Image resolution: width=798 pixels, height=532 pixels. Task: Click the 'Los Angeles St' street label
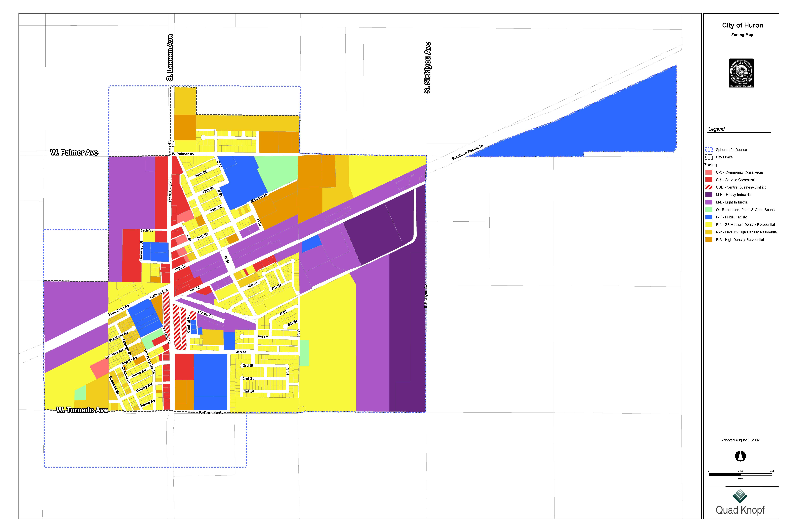click(150, 361)
